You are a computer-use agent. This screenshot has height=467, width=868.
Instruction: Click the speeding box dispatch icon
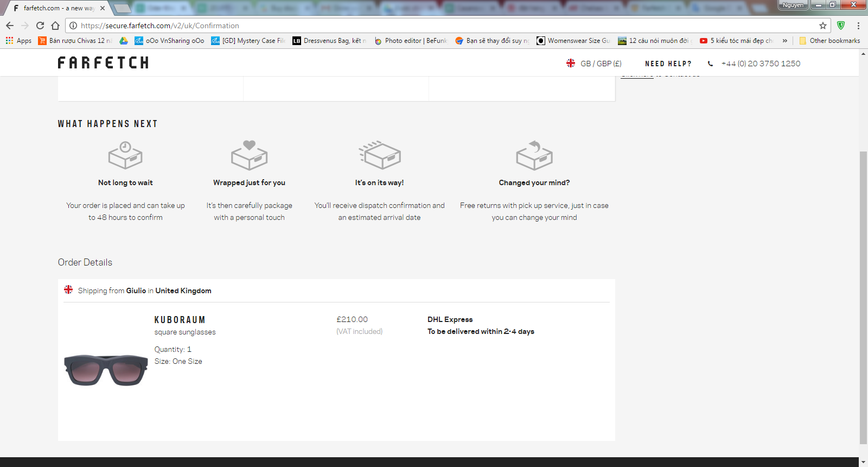tap(380, 156)
